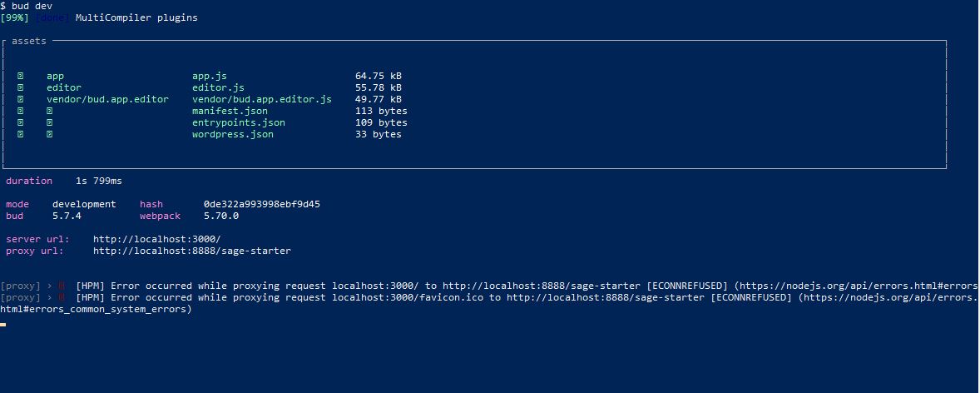The height and width of the screenshot is (393, 980).
Task: Click the second glyph in the entrypoints.json row
Action: 50,122
